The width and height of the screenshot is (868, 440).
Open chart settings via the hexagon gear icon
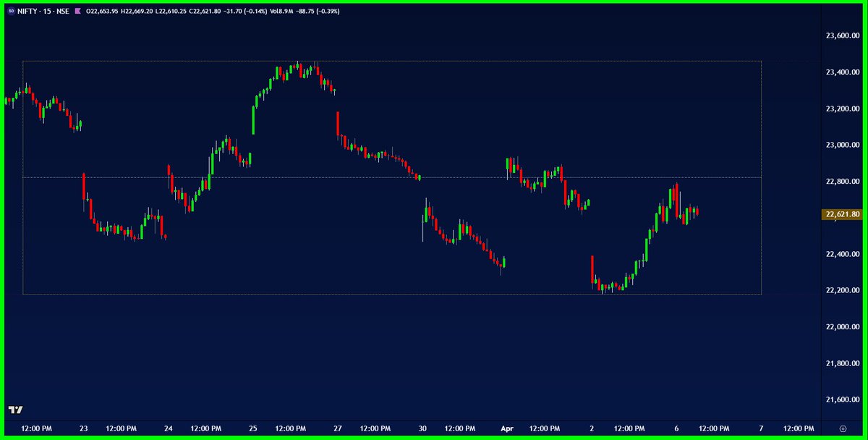click(x=842, y=429)
